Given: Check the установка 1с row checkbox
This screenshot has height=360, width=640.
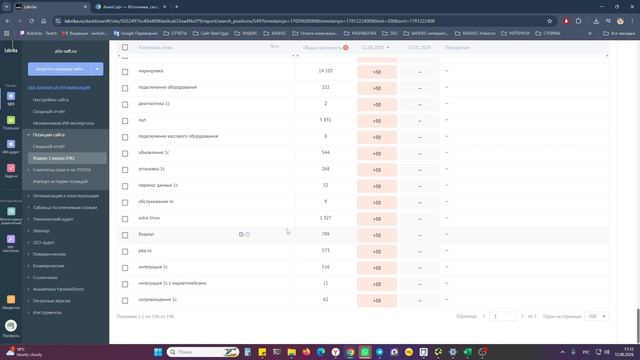Looking at the screenshot, I should [x=125, y=170].
